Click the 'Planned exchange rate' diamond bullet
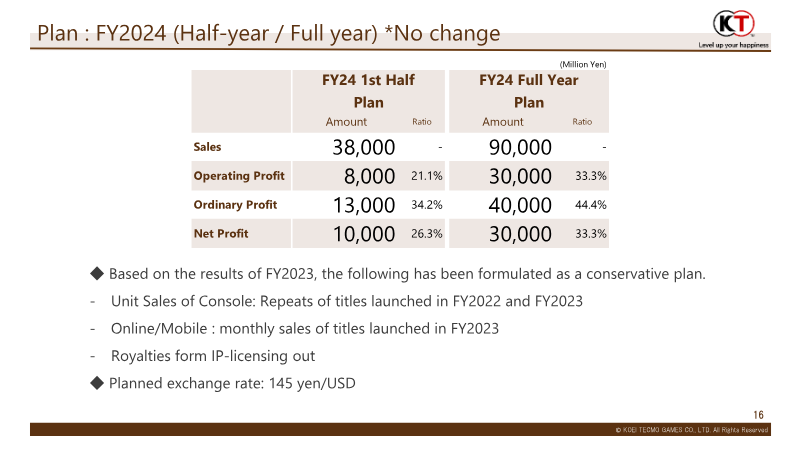Screen dimensions: 800x449 97,383
